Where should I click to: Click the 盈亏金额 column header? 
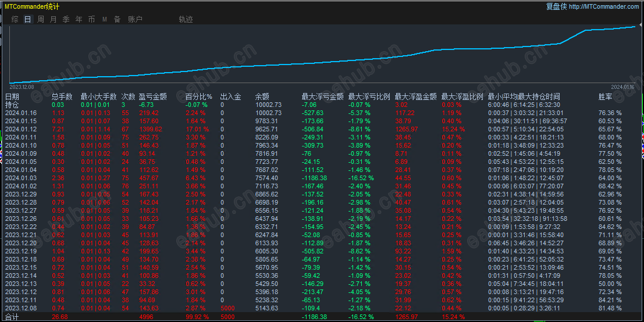153,97
